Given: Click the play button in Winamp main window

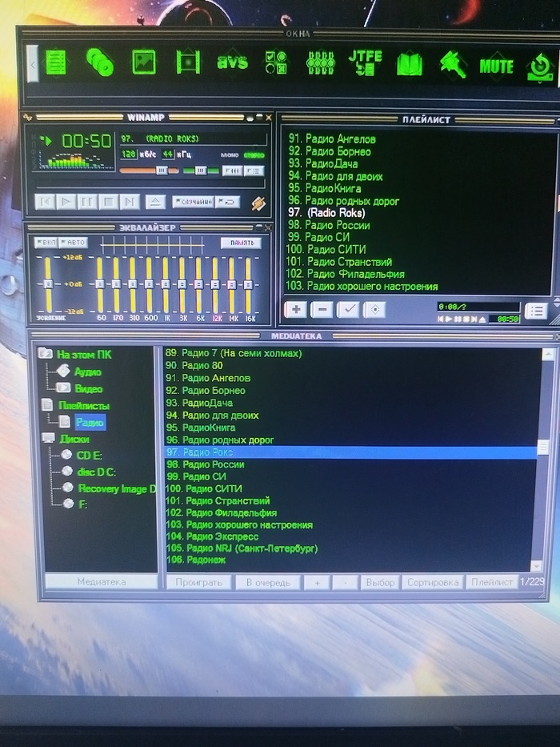Looking at the screenshot, I should (66, 202).
